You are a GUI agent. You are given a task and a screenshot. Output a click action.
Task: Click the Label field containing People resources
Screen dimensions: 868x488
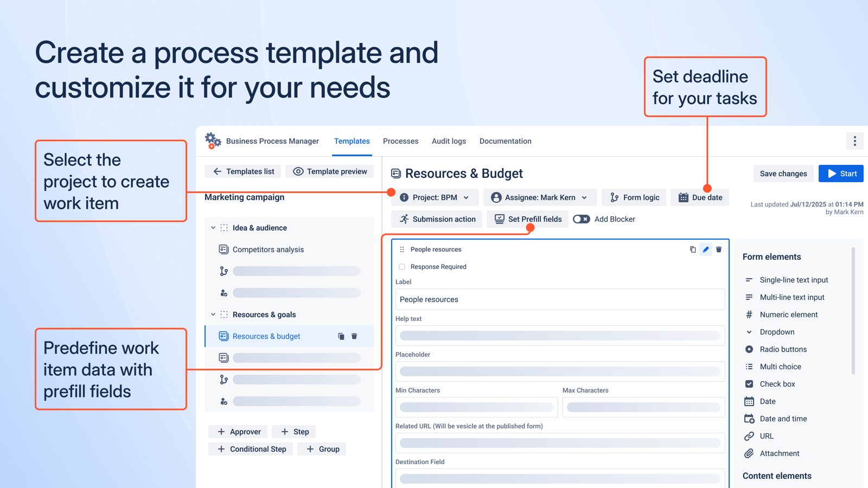tap(560, 299)
